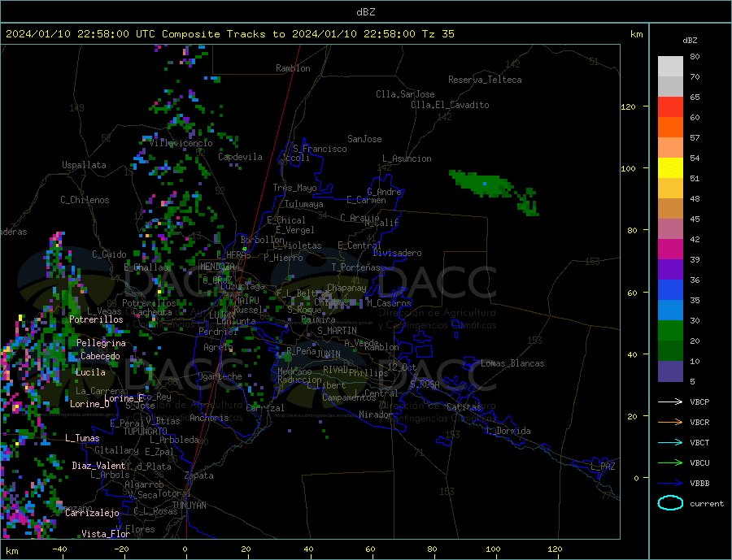Click the Pellegrina label

102,343
